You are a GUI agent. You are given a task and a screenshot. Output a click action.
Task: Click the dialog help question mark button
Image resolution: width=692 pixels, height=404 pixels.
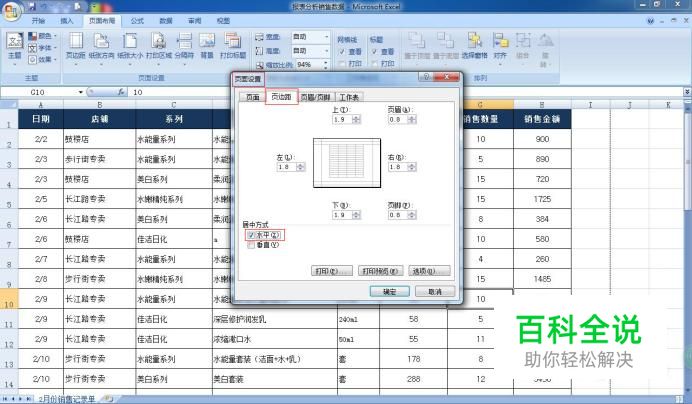tap(425, 77)
